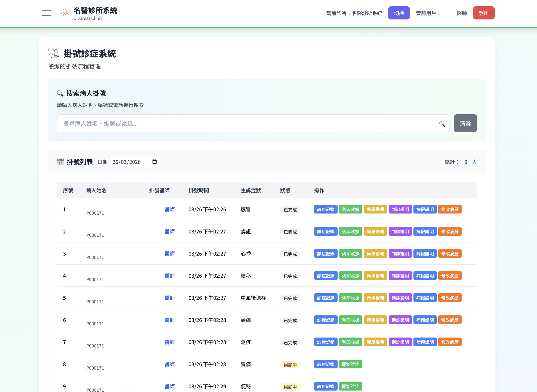Click 到診證明 for the 便秘 case in row 4
This screenshot has width=537, height=392.
click(400, 276)
